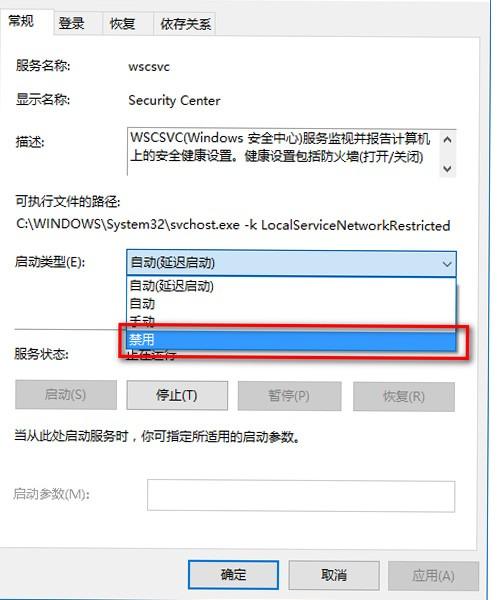Click the 停止(T) button
This screenshot has width=500, height=600.
(177, 395)
